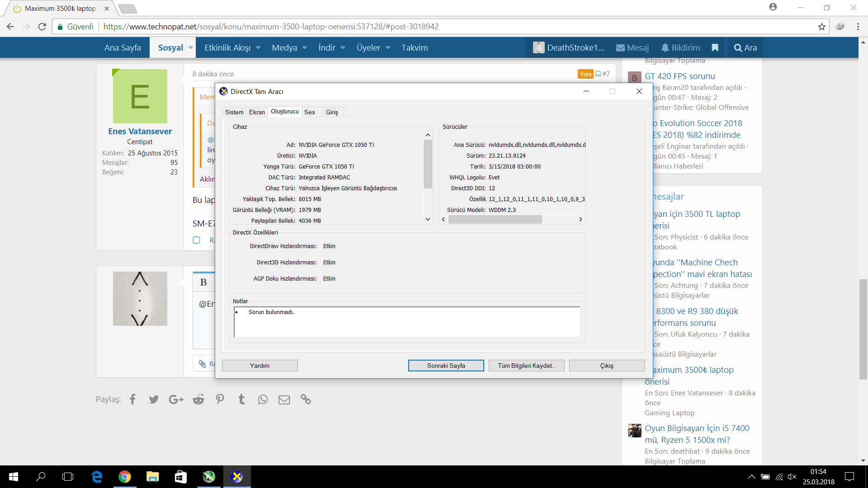Tick the checkbox under the post
This screenshot has height=488, width=868.
[196, 240]
